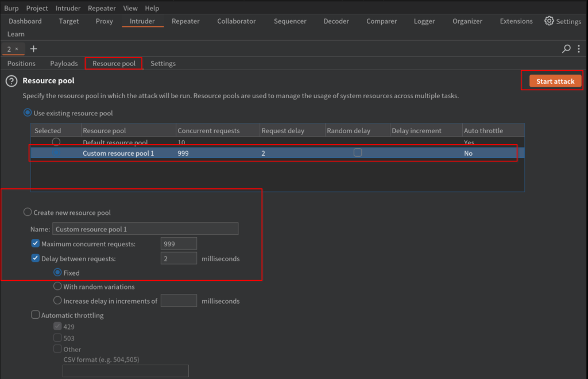The image size is (588, 379).
Task: Open the Intruder menu
Action: [68, 8]
